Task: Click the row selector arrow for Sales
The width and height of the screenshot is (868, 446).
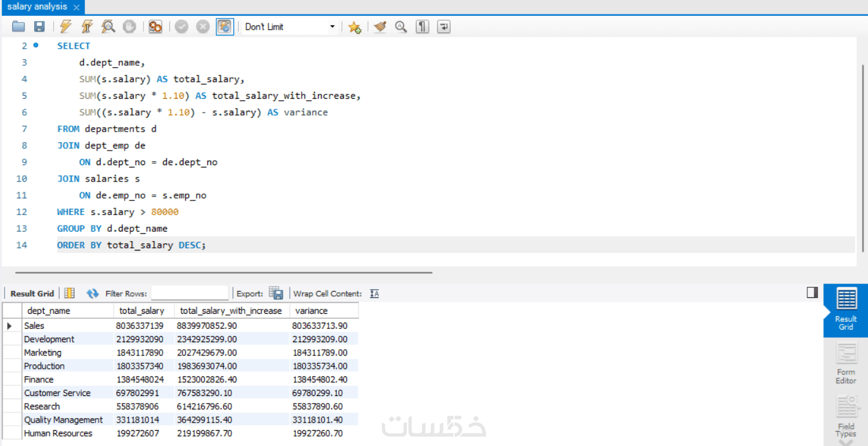Action: (11, 326)
